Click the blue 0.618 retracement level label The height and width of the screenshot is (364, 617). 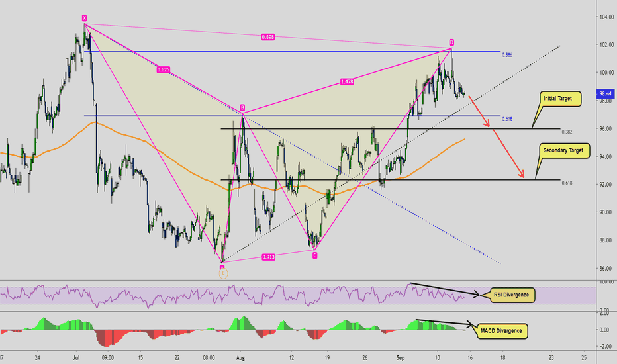(507, 119)
